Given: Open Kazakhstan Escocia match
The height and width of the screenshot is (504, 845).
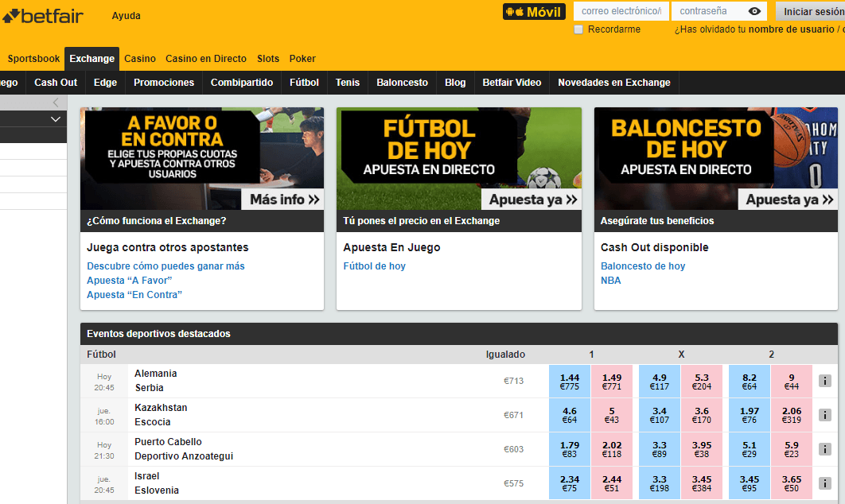Looking at the screenshot, I should tap(161, 415).
